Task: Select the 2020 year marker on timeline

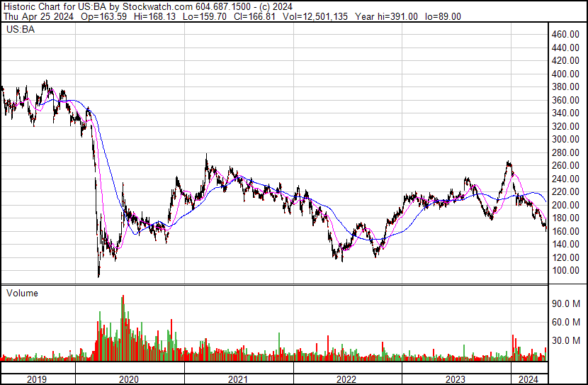Action: coord(130,379)
